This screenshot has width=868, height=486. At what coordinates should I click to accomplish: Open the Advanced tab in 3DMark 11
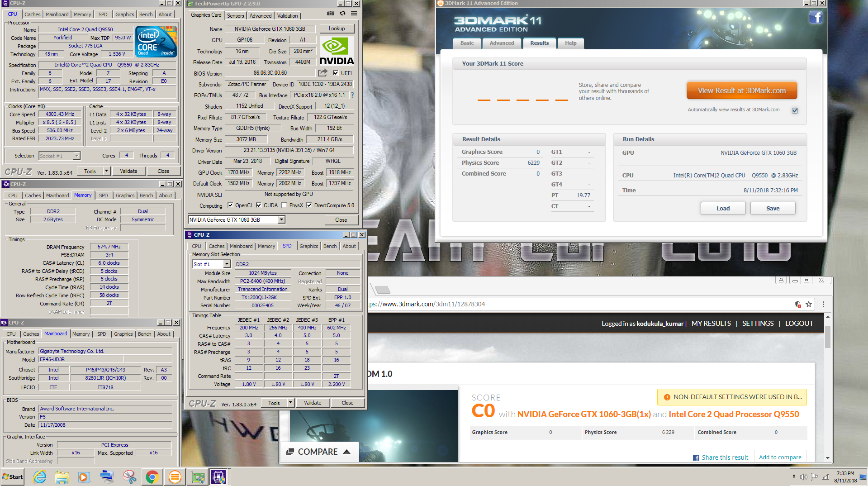pyautogui.click(x=502, y=43)
